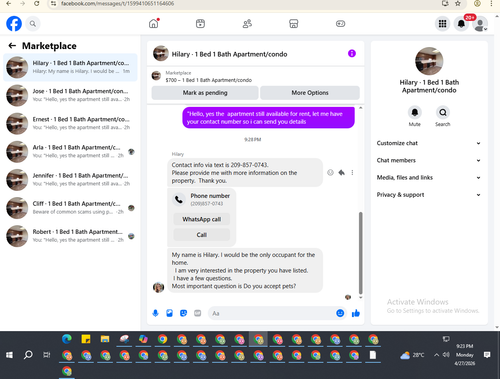The height and width of the screenshot is (379, 500).
Task: Attach a file using the image icon
Action: pyautogui.click(x=169, y=313)
